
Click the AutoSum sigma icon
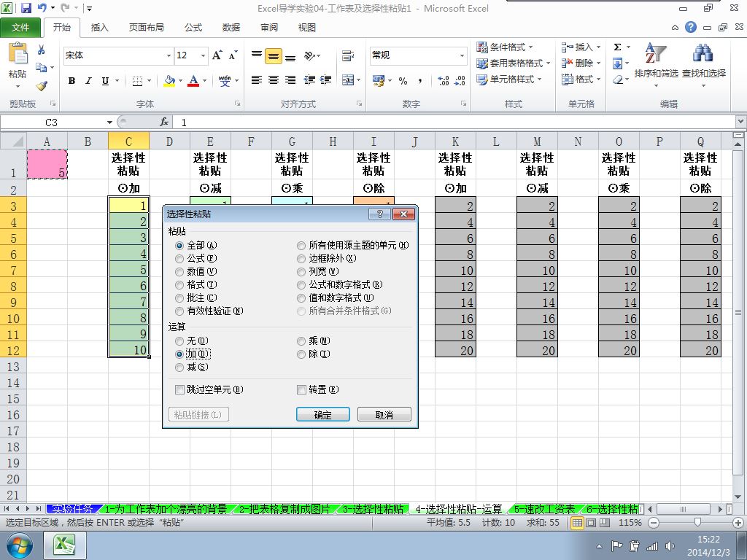coord(617,47)
